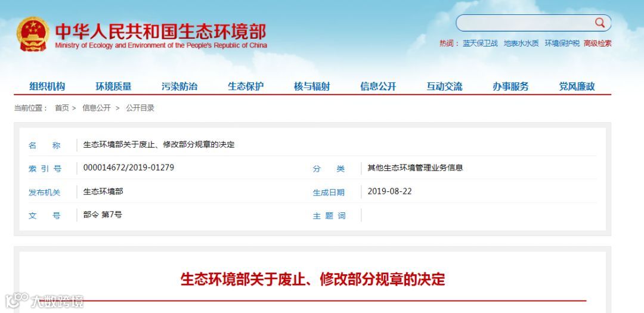Click the ministry title 中华人民共和国生态环境部
The width and height of the screenshot is (644, 313).
(x=160, y=31)
